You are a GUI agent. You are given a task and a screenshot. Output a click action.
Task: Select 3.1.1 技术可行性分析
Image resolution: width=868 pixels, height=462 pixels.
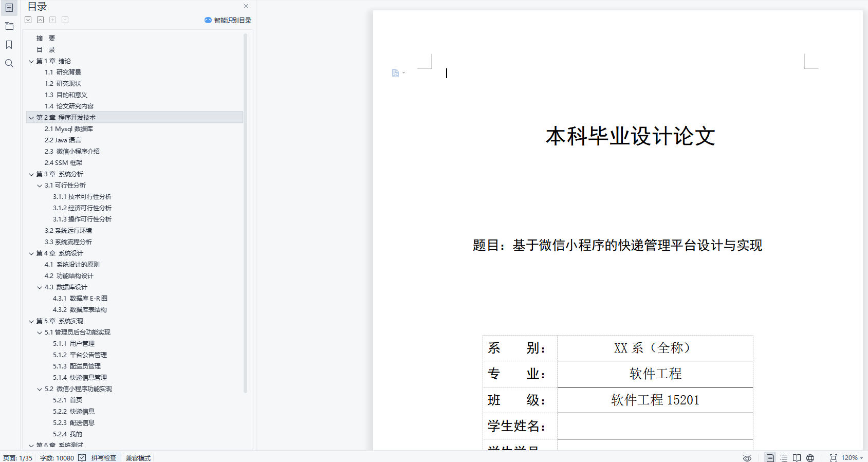(82, 197)
